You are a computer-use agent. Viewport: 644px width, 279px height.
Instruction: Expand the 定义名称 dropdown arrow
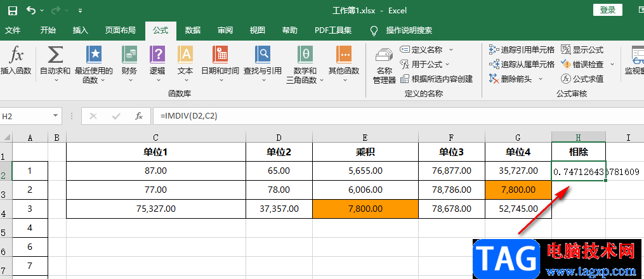[451, 49]
